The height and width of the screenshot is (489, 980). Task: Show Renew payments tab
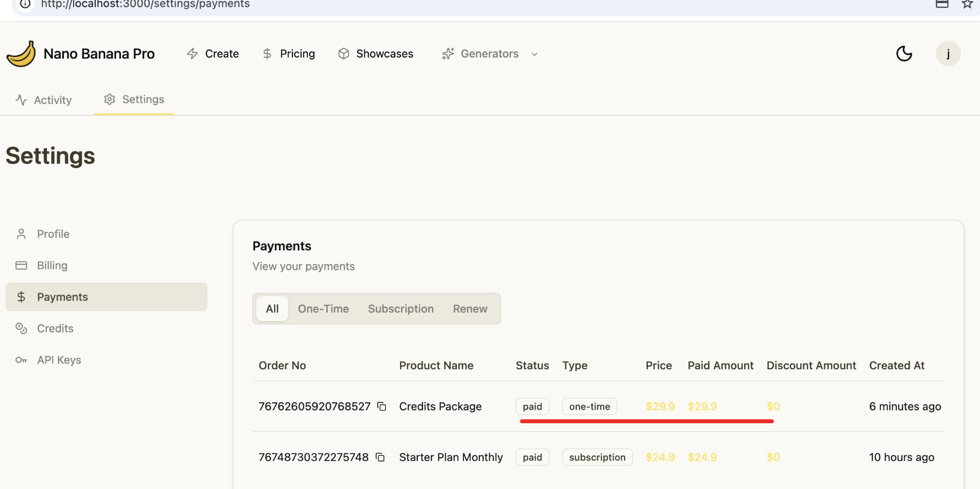pyautogui.click(x=470, y=308)
